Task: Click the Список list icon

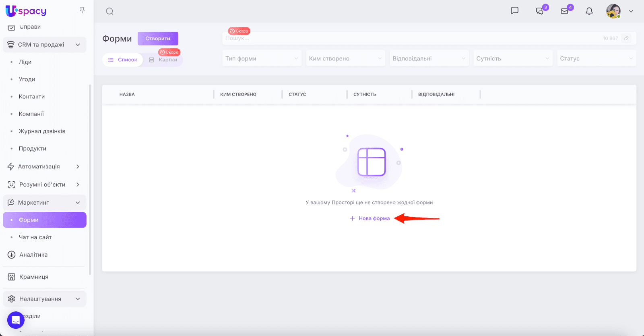Action: 111,60
